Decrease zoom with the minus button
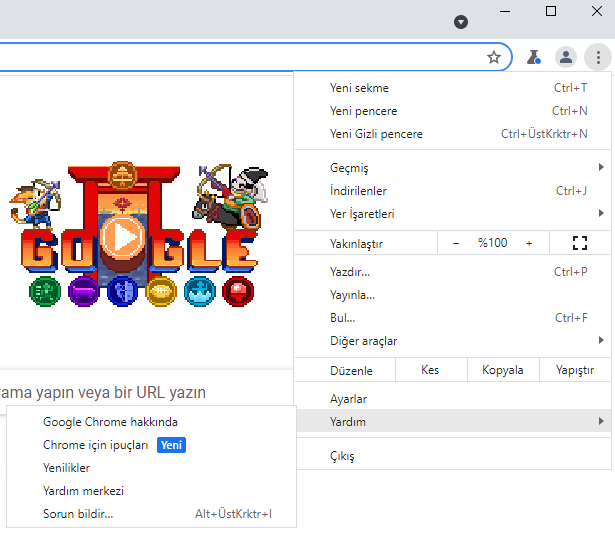 point(456,244)
